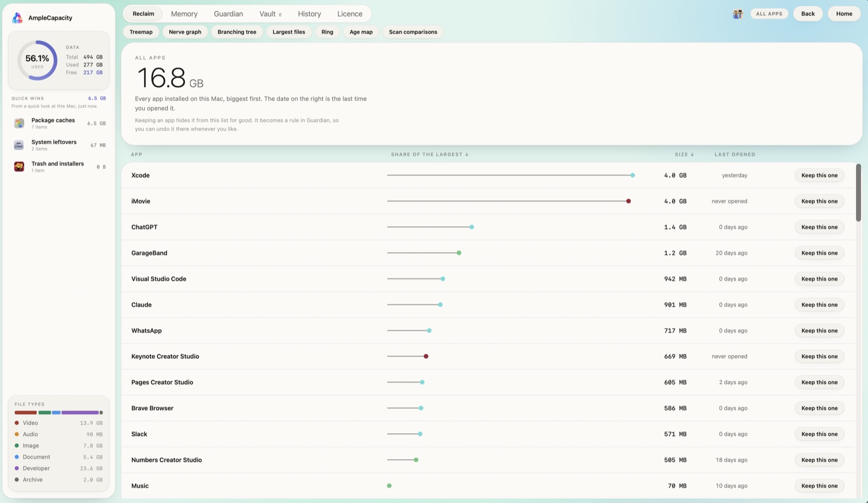This screenshot has height=503, width=868.
Task: Go Back using the Back button
Action: click(808, 14)
